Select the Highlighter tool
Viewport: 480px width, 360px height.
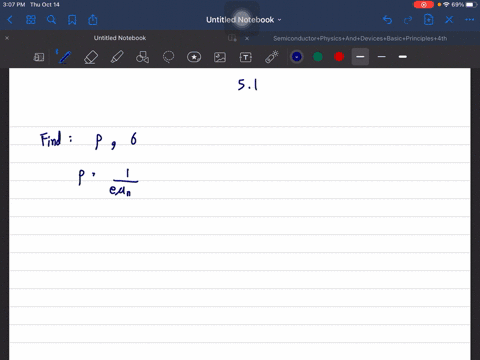click(117, 57)
